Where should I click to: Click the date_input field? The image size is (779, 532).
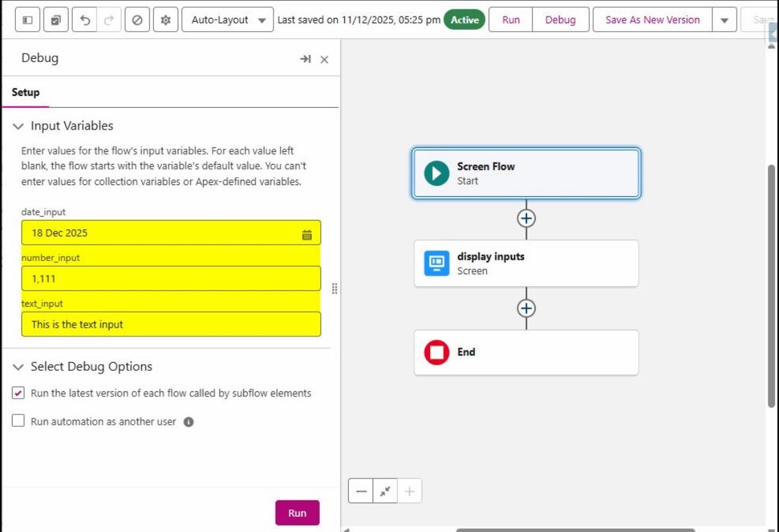click(171, 233)
